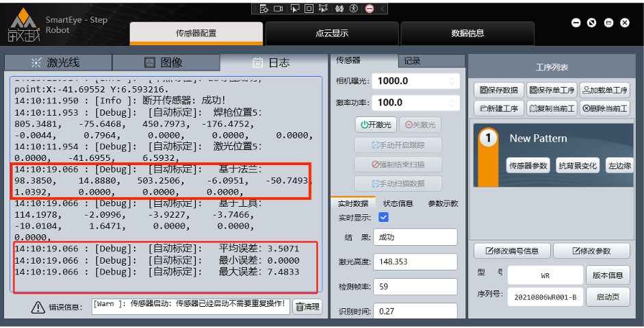Viewport: 644px width, 328px height.
Task: Click 新建工序 new process button
Action: tap(499, 108)
